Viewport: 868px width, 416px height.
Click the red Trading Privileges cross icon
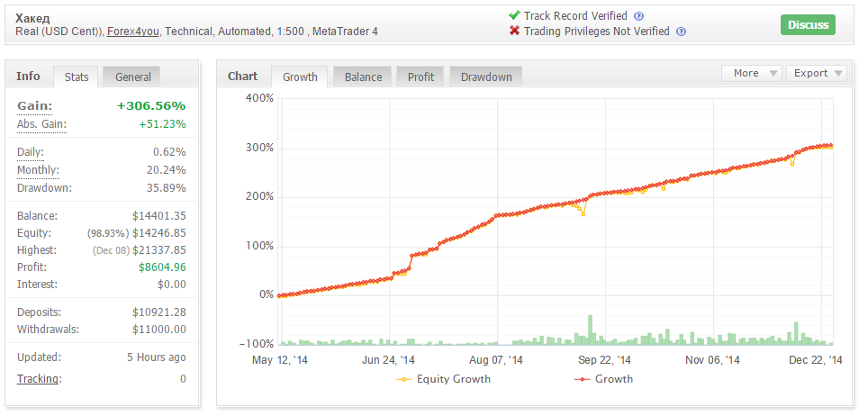point(514,31)
